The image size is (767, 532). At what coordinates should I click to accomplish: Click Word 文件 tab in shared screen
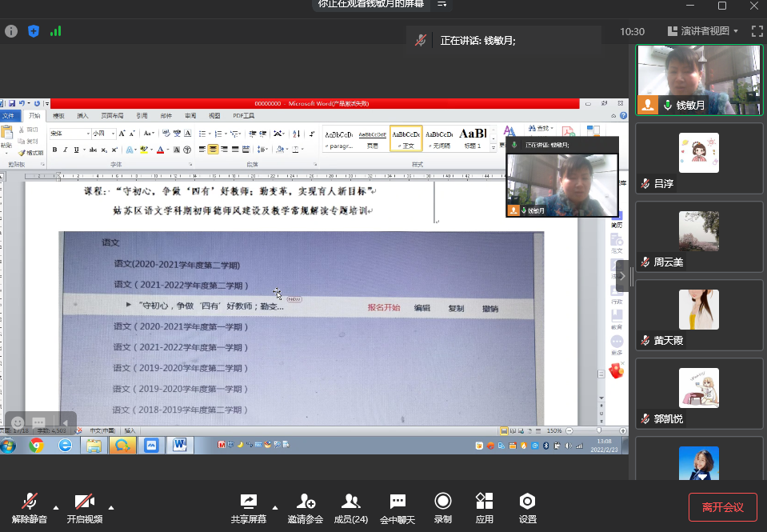point(8,116)
